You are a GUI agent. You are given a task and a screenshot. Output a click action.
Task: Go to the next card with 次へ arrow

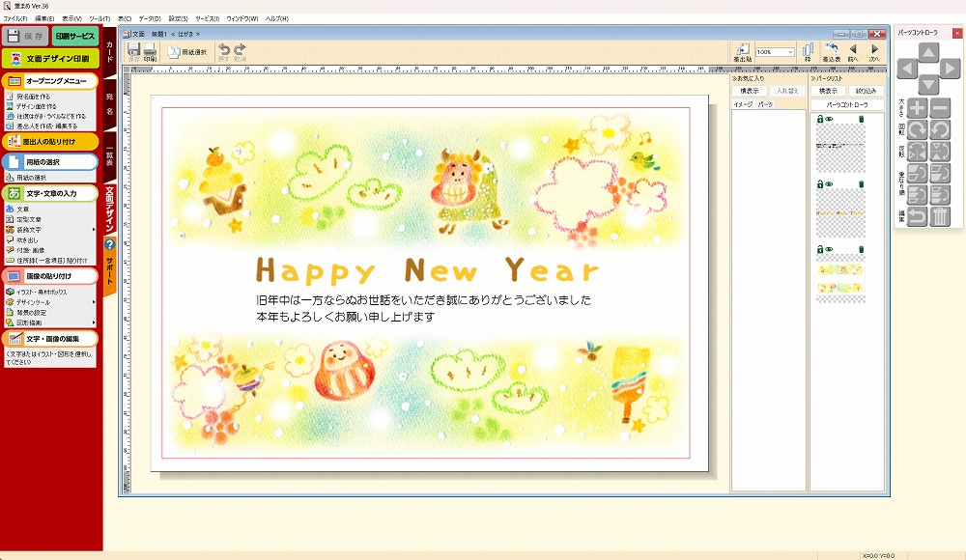[x=874, y=52]
